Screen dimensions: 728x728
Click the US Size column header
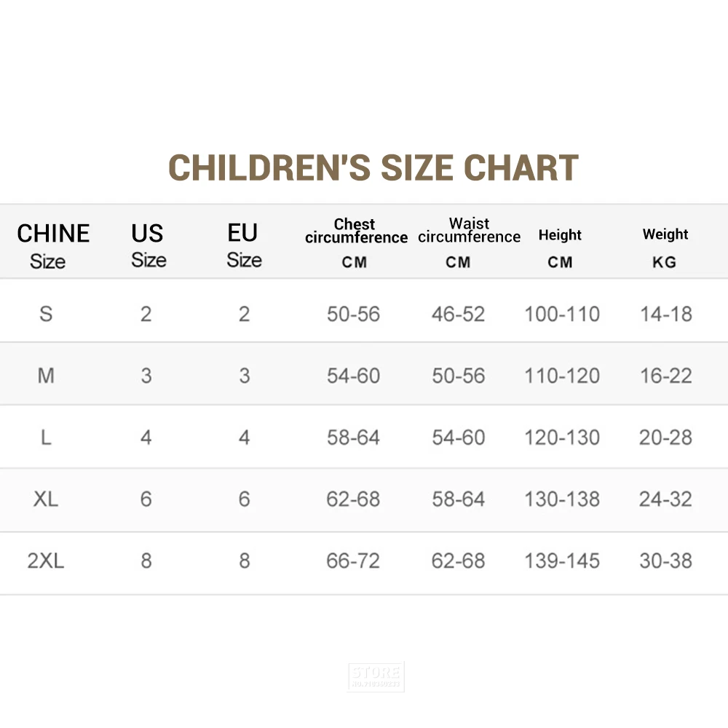(148, 246)
